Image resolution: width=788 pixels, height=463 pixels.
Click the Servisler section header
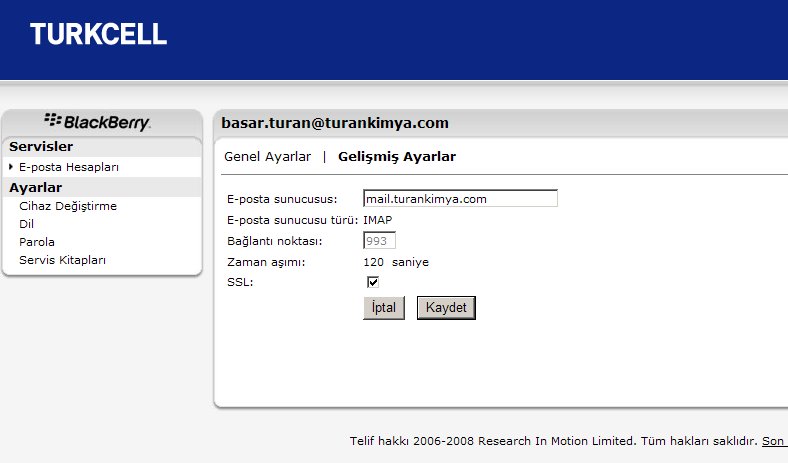[x=41, y=146]
